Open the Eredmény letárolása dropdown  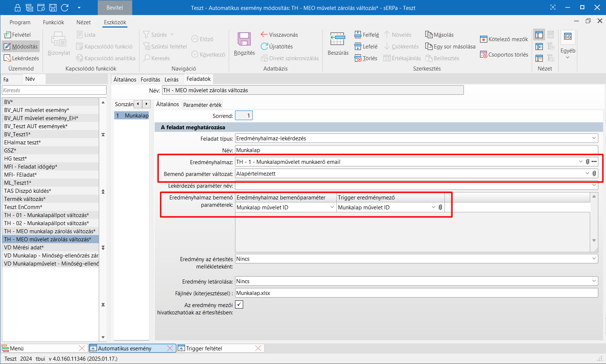(594, 281)
